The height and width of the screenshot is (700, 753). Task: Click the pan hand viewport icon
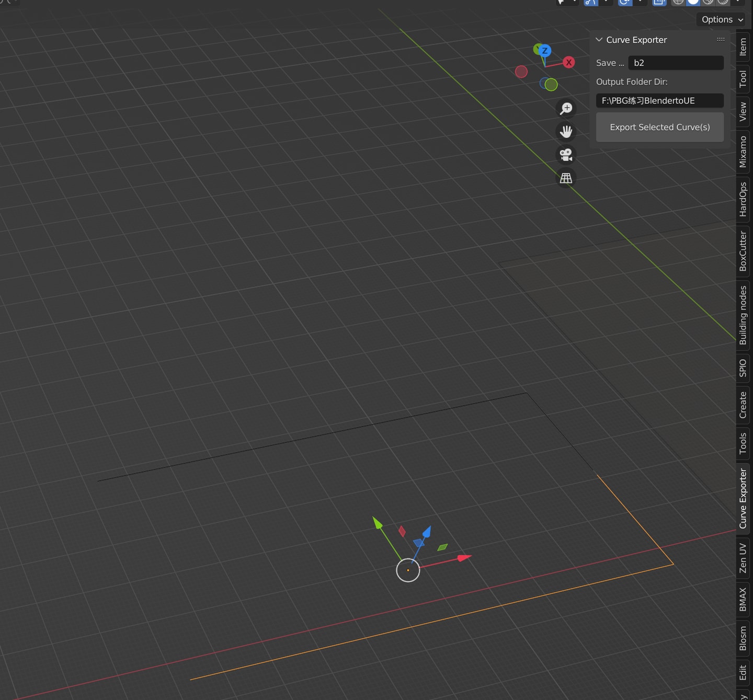coord(566,131)
